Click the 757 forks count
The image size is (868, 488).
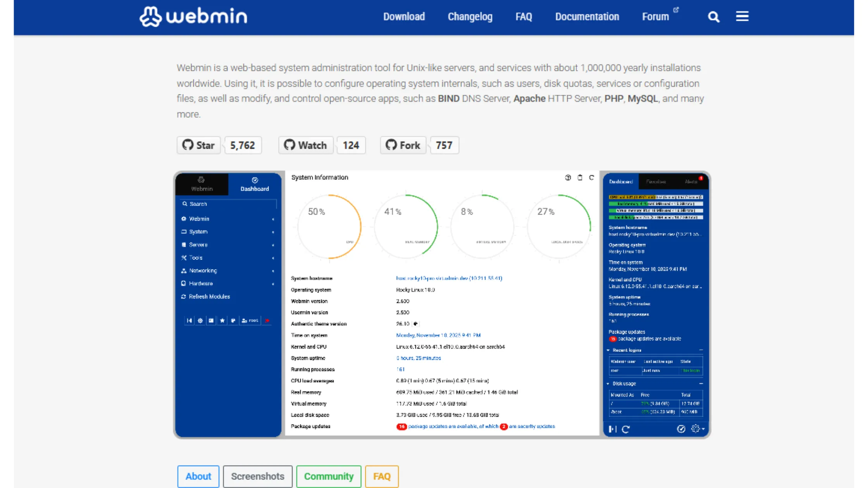coord(444,145)
